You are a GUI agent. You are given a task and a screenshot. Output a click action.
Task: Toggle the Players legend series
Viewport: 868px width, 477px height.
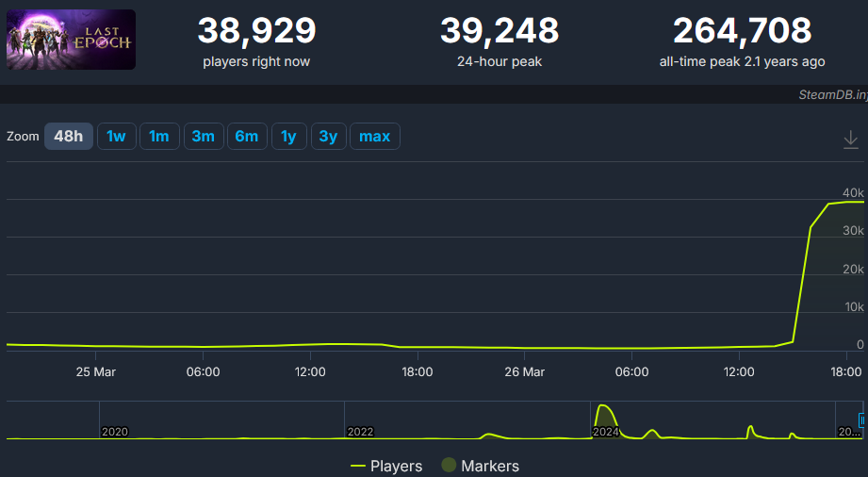pos(386,466)
